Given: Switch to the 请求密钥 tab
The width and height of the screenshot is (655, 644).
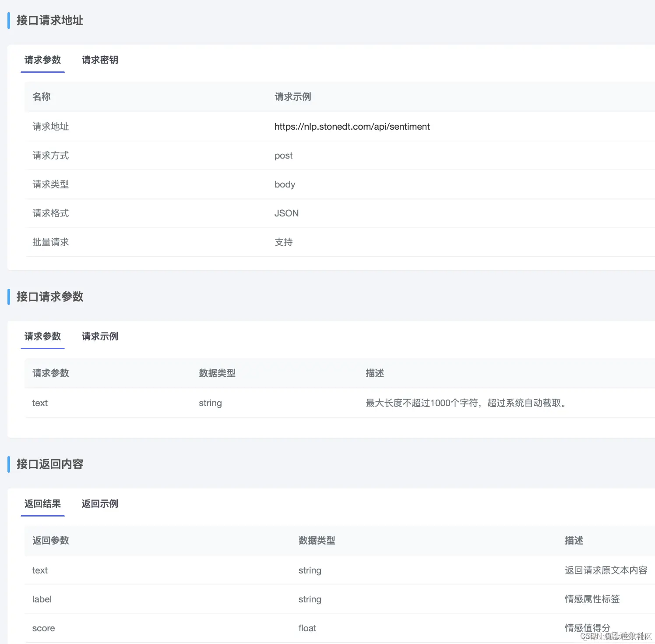Looking at the screenshot, I should coord(100,60).
